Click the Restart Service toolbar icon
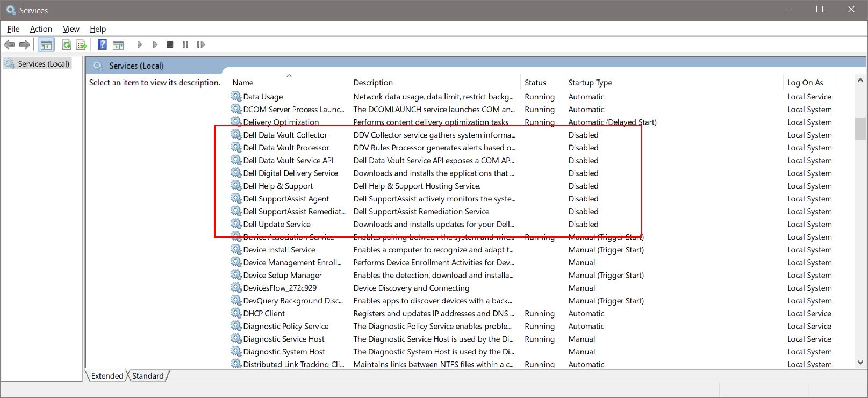Viewport: 868px width, 398px height. [201, 45]
